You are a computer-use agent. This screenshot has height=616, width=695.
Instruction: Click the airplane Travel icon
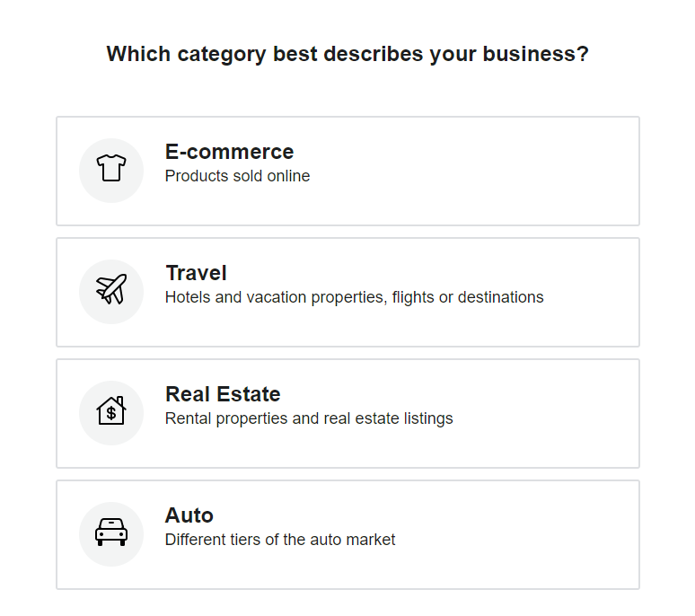[x=111, y=290]
